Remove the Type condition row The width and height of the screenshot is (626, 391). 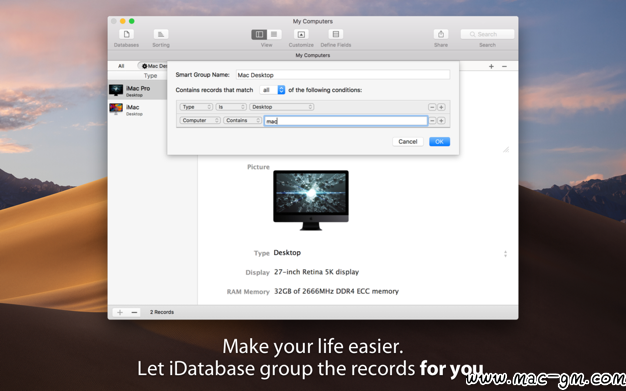[432, 107]
